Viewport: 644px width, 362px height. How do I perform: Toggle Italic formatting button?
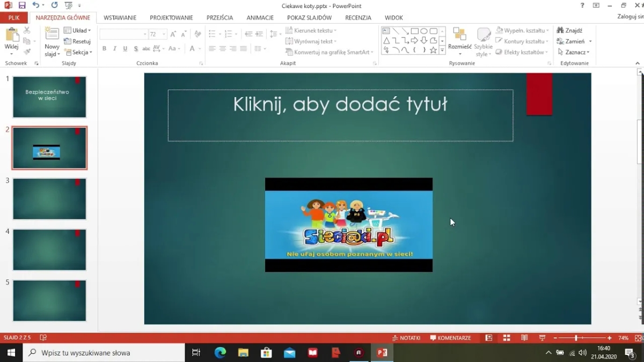point(114,49)
